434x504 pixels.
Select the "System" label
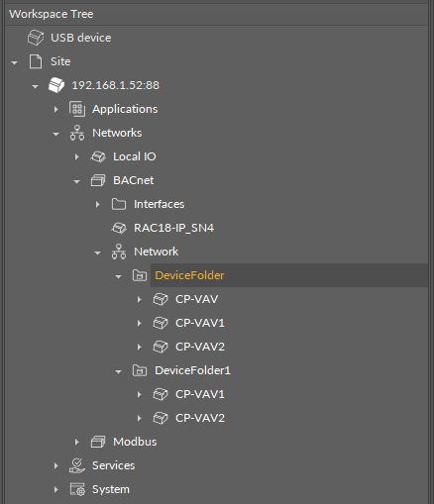pyautogui.click(x=111, y=489)
